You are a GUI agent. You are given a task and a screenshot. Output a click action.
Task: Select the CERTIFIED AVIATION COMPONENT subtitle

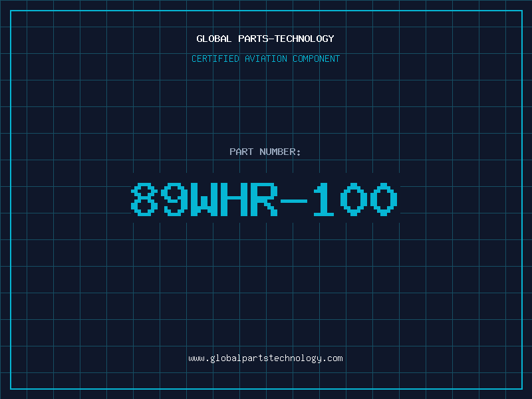(265, 59)
